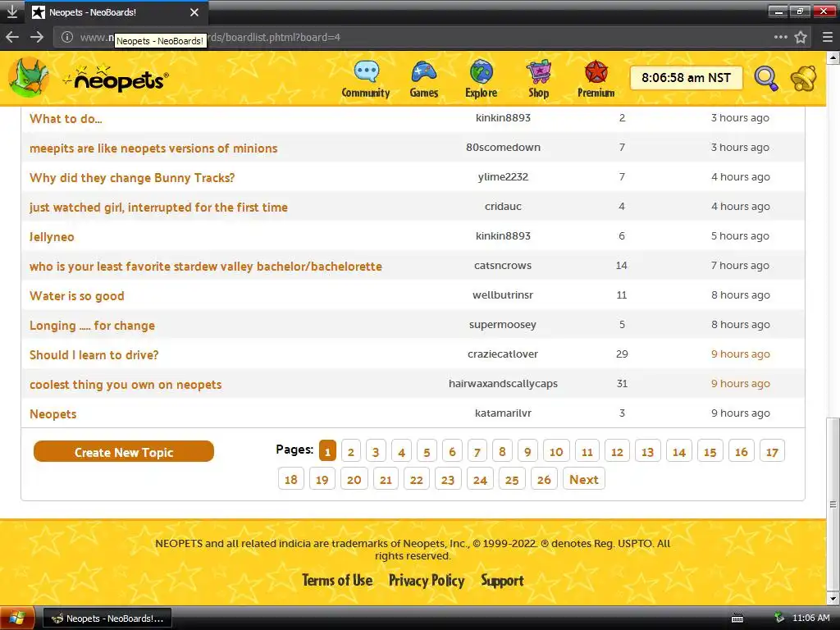Open the "Jellyneo" topic

click(52, 237)
